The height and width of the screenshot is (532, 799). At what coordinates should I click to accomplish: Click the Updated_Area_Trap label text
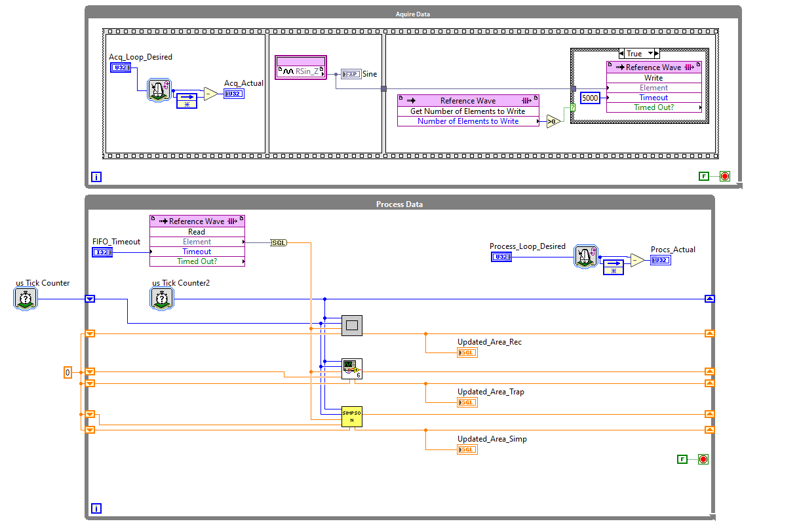[x=491, y=392]
